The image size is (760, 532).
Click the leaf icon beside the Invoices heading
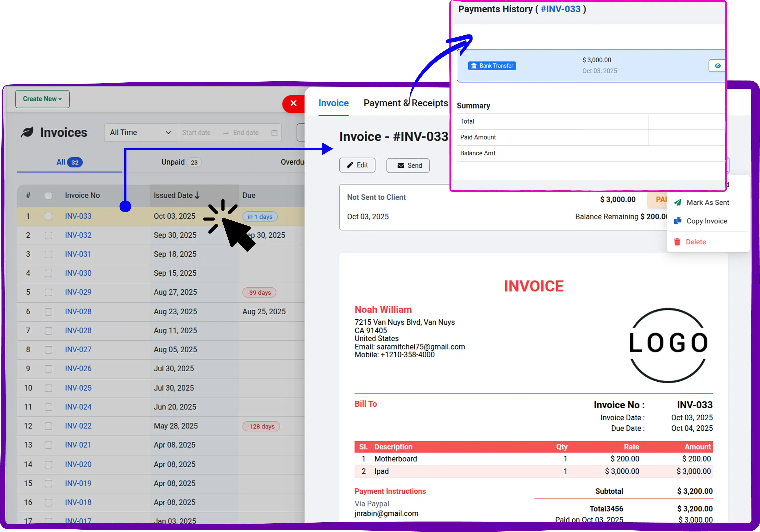[x=27, y=132]
